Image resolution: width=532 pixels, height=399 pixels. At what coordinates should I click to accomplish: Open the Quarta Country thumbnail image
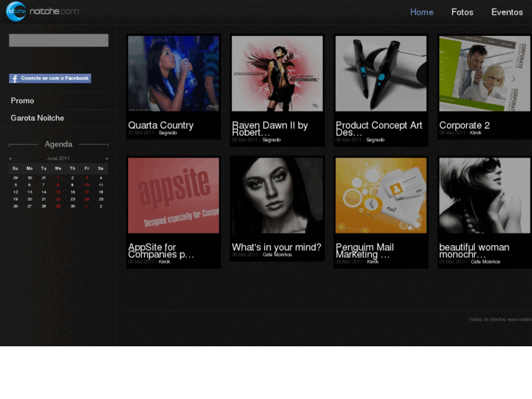[x=173, y=74]
